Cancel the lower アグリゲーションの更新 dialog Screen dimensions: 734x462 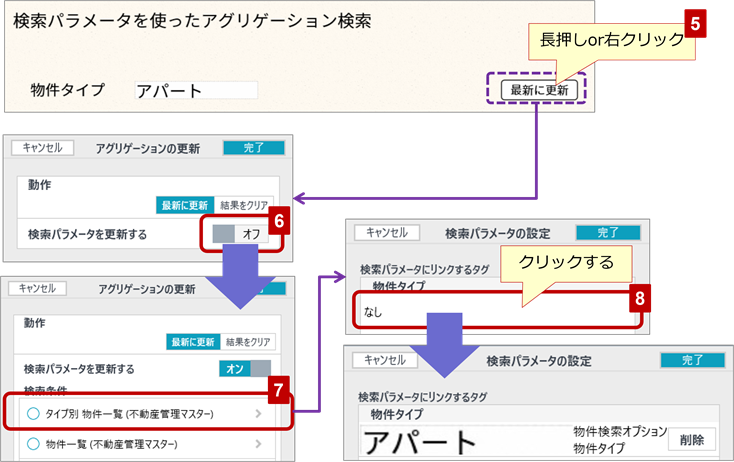click(x=37, y=288)
